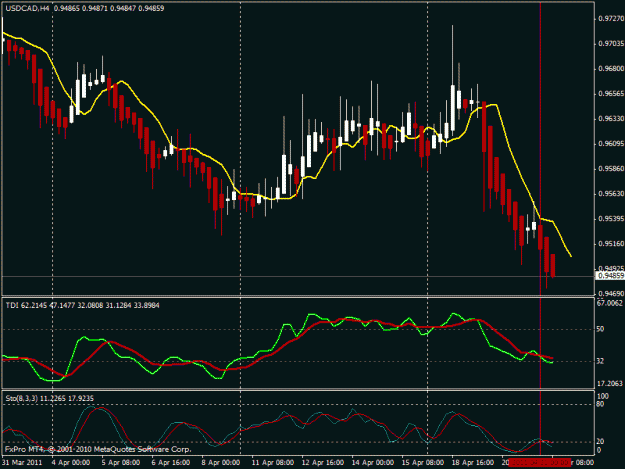Click the 0.96330 price scale label

(x=611, y=119)
